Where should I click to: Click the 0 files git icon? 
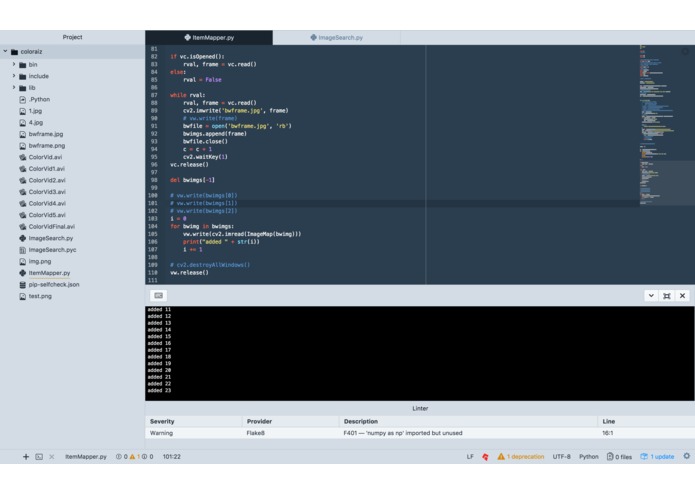coord(610,456)
